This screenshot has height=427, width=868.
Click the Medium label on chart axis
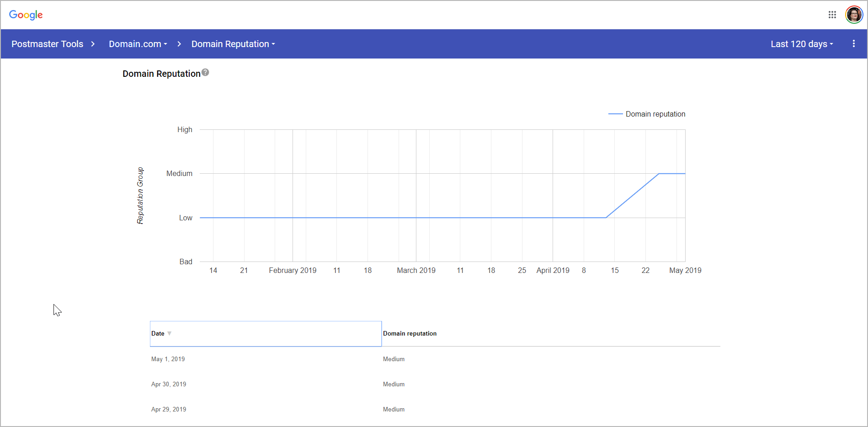click(x=179, y=173)
